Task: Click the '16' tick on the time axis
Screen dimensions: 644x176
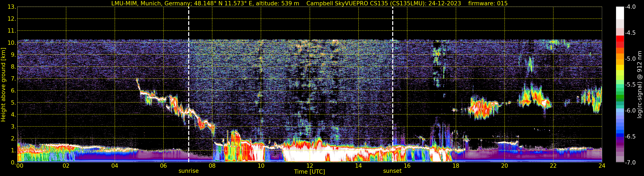Action: pyautogui.click(x=407, y=166)
